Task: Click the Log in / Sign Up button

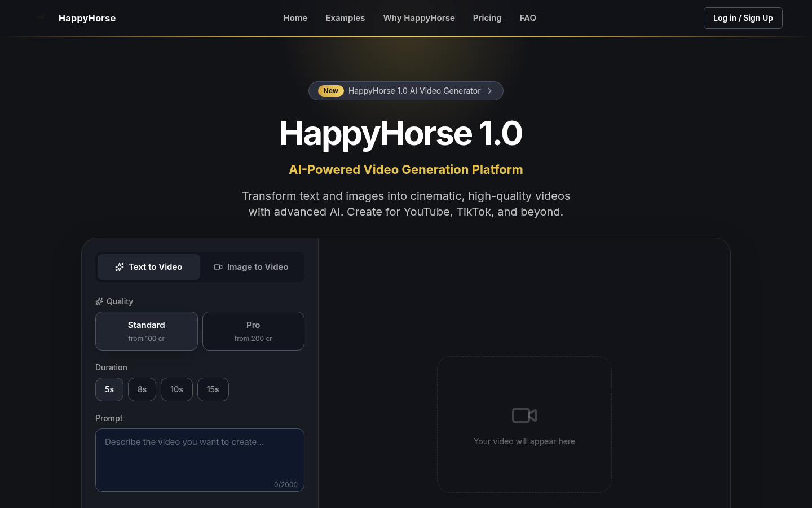Action: tap(743, 17)
